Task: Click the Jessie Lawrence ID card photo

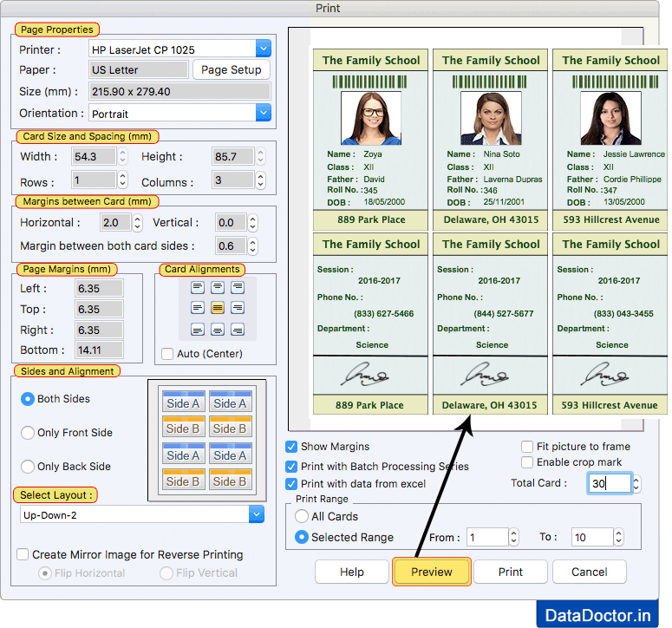Action: (610, 118)
